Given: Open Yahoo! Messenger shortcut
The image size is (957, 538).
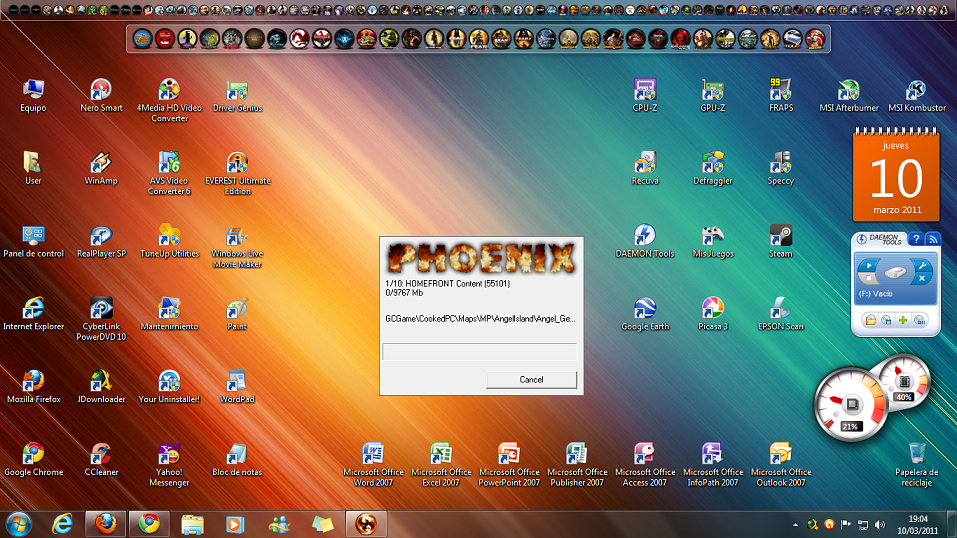Looking at the screenshot, I should tap(169, 465).
